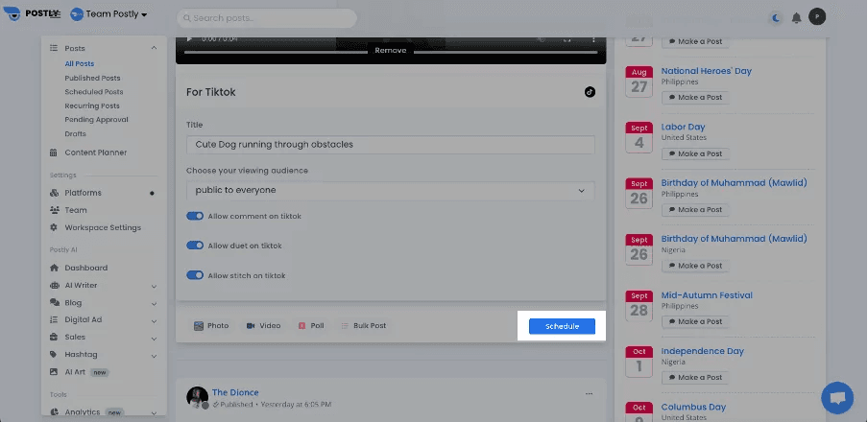Click the Digital Ad list icon

[x=54, y=319]
